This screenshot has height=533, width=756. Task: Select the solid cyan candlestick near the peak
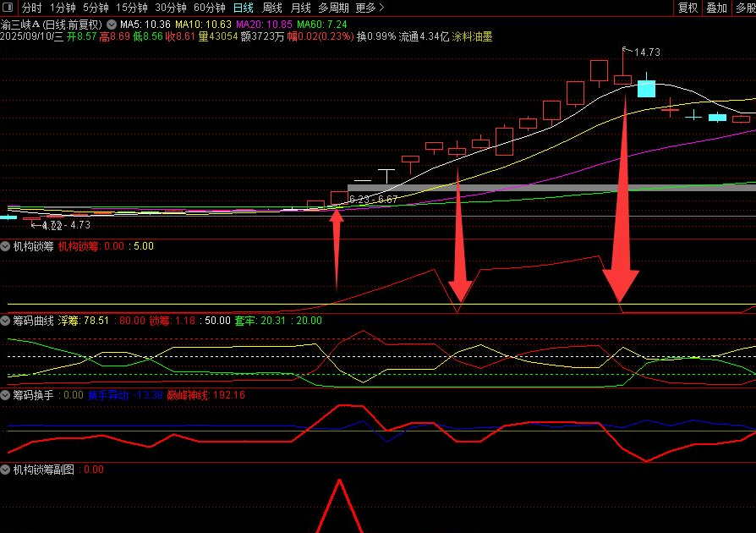point(646,88)
